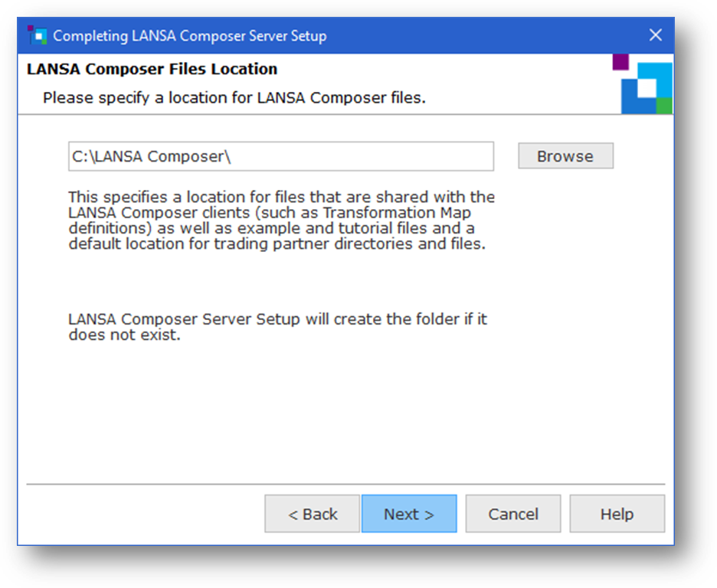Viewport: 717px width, 588px height.
Task: Cancel the LANSA Composer setup
Action: click(513, 514)
